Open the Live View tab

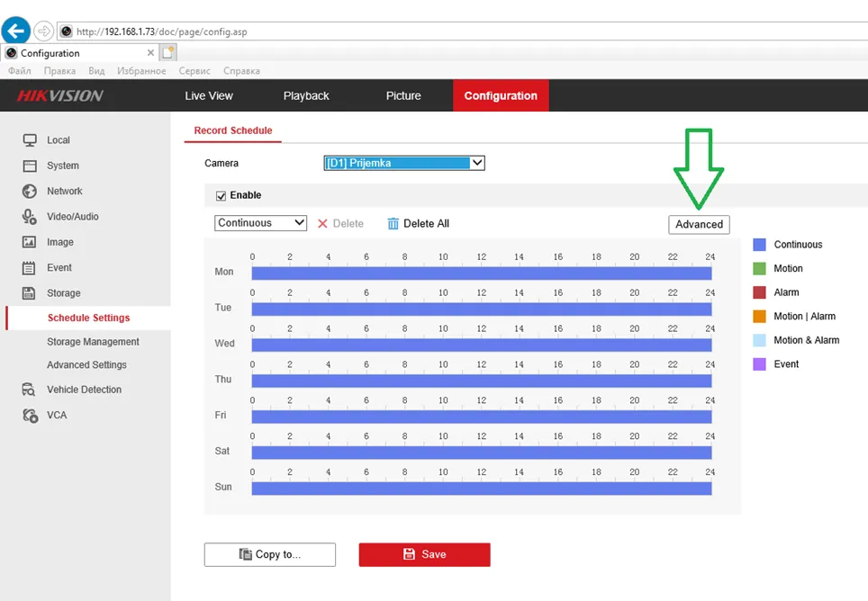[209, 95]
